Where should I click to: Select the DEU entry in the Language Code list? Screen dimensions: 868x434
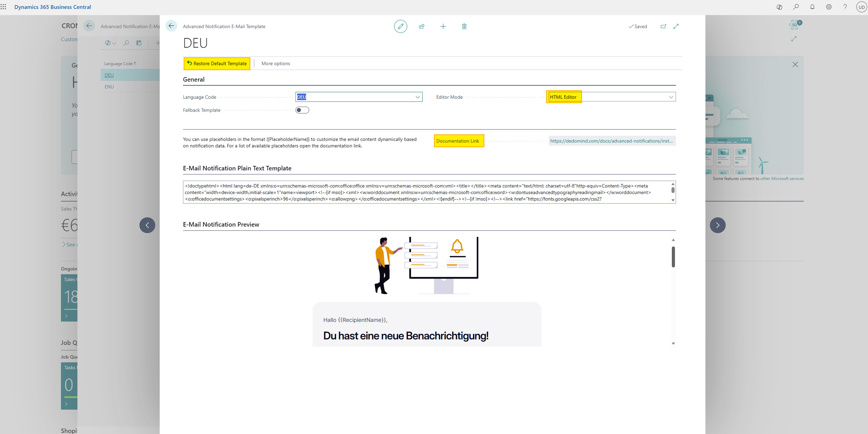[109, 75]
